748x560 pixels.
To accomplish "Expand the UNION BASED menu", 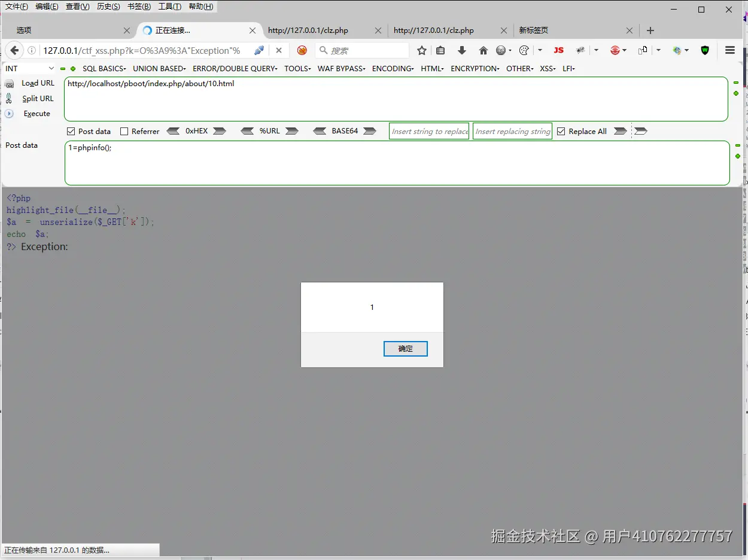I will (x=160, y=69).
